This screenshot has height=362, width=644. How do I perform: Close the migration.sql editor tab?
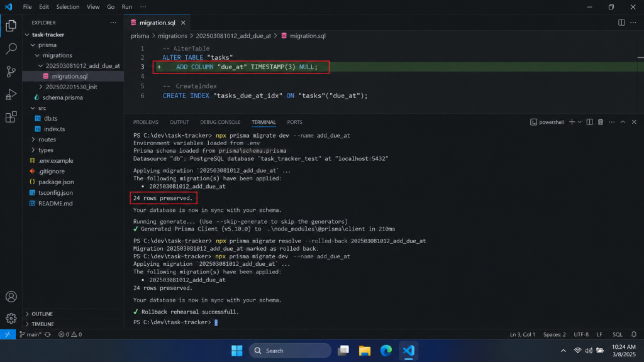click(183, 23)
